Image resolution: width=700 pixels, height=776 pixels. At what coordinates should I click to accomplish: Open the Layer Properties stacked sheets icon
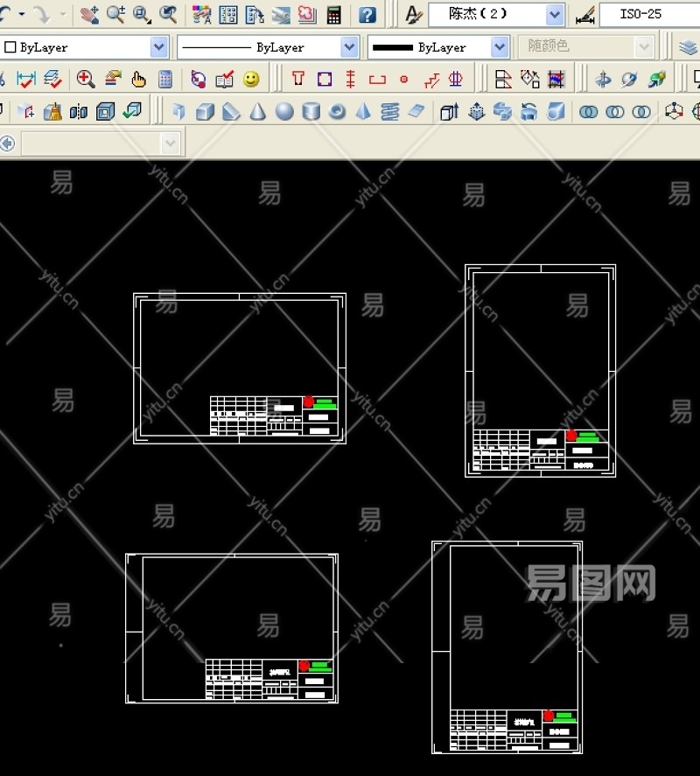(688, 47)
